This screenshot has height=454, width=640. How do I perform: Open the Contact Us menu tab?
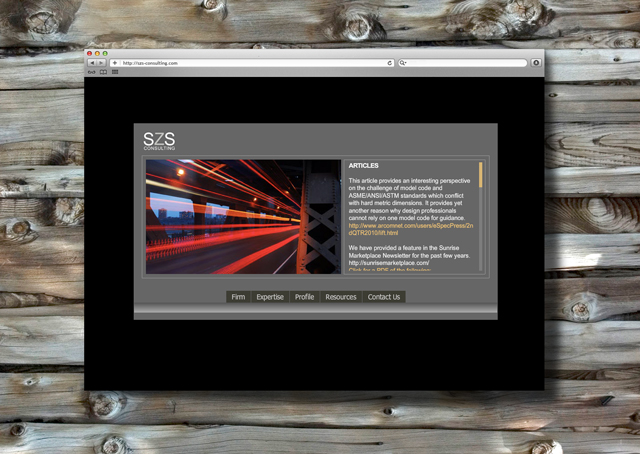click(x=384, y=297)
